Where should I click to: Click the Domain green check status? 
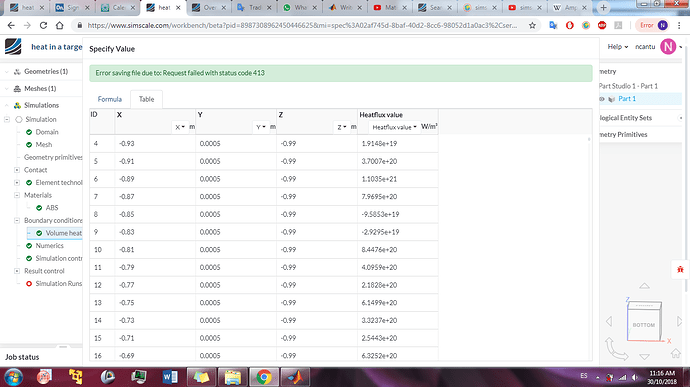(29, 132)
